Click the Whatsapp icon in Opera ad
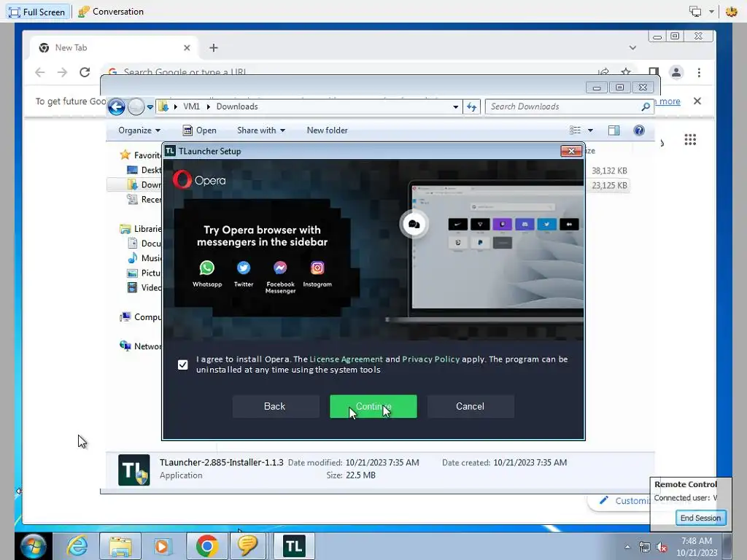The height and width of the screenshot is (560, 747). (x=206, y=268)
